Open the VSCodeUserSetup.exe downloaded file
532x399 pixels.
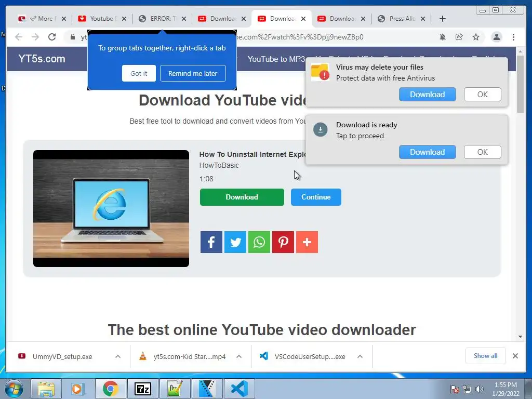pyautogui.click(x=310, y=356)
